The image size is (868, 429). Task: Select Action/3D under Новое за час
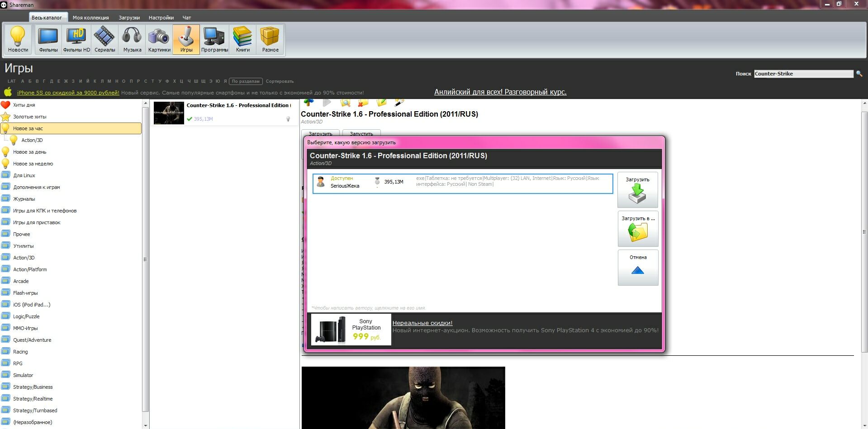pyautogui.click(x=32, y=140)
